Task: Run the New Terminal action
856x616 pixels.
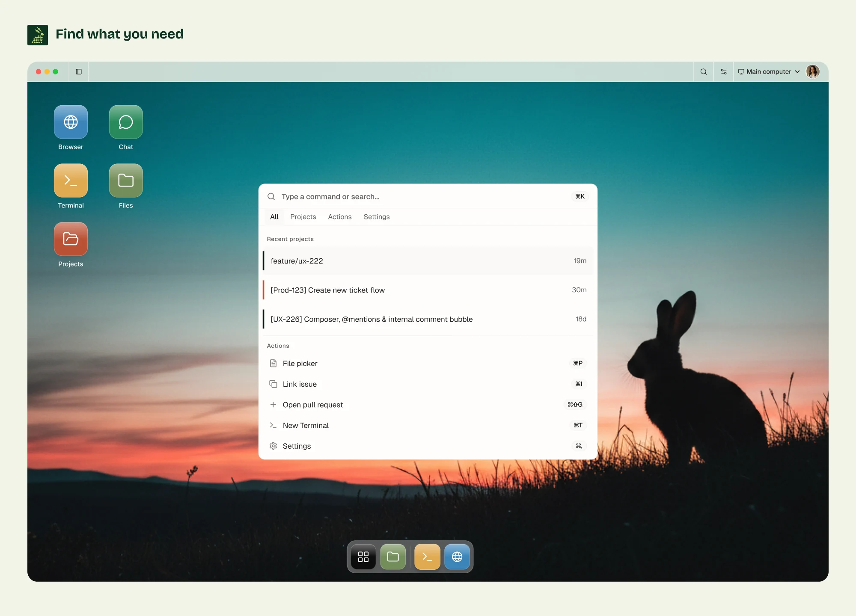Action: 428,425
